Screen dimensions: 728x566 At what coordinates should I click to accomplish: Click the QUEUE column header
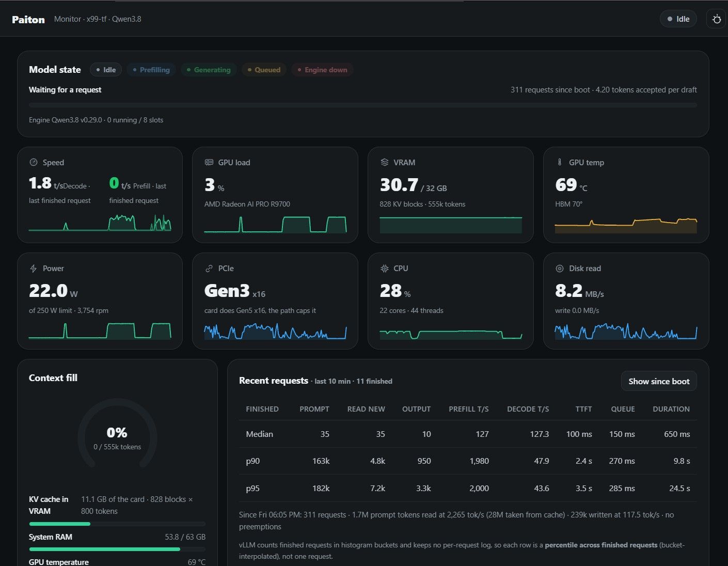623,409
